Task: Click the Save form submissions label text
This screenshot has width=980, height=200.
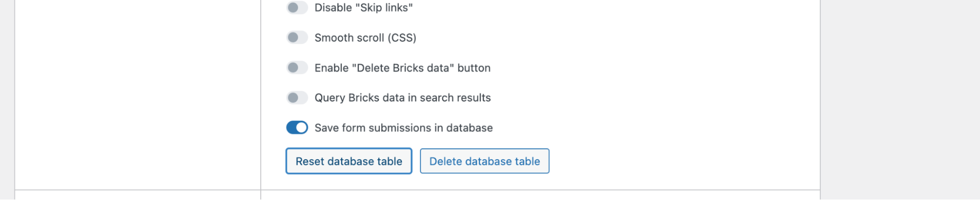Action: tap(403, 128)
